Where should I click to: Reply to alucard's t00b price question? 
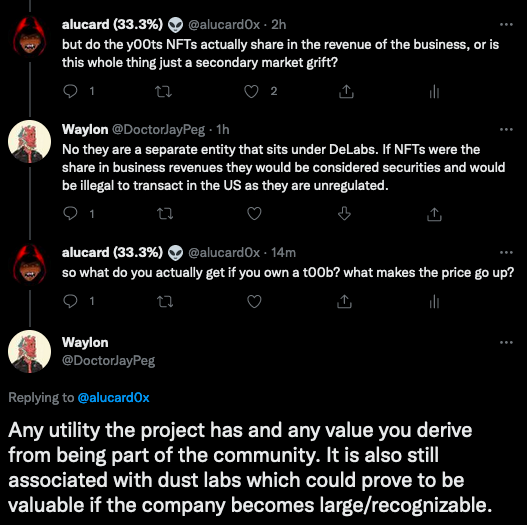pyautogui.click(x=70, y=301)
